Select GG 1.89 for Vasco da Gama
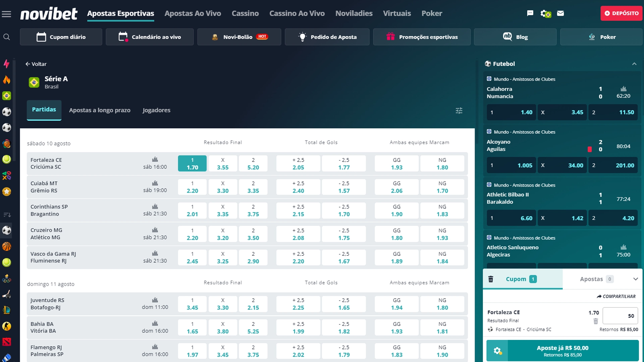The height and width of the screenshot is (362, 644). point(397,257)
